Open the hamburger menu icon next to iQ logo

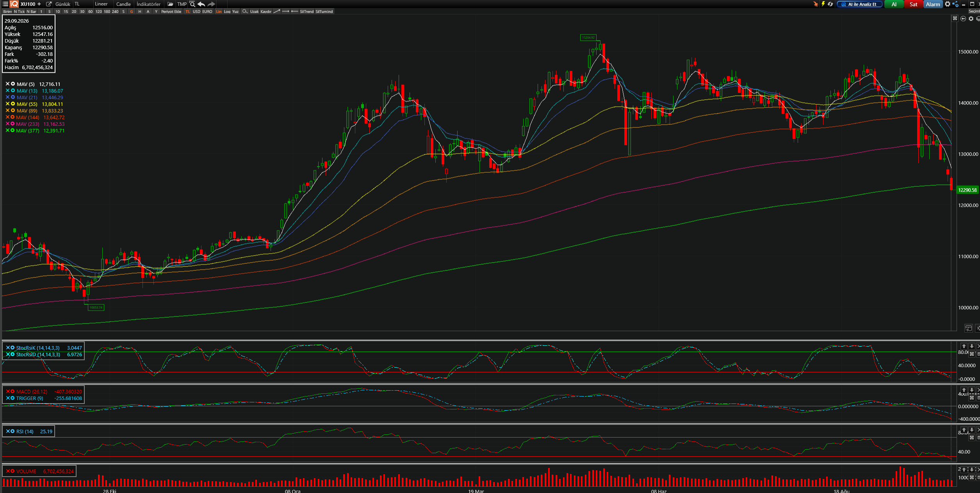point(5,4)
